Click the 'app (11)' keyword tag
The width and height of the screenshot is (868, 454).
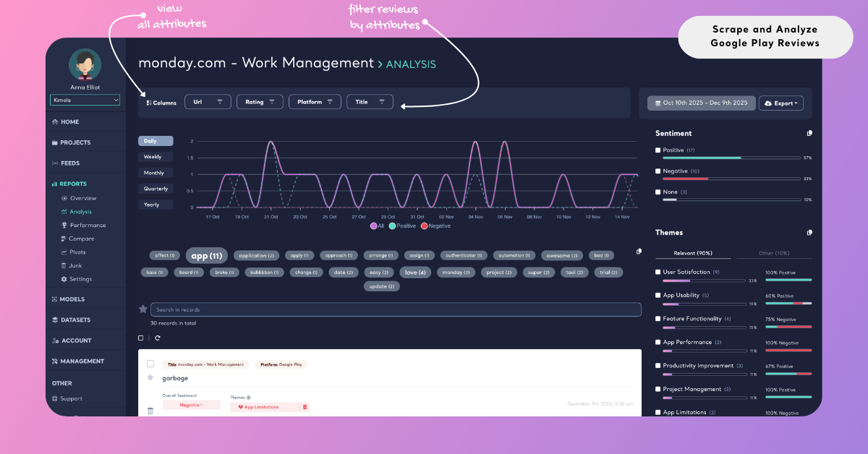click(207, 255)
